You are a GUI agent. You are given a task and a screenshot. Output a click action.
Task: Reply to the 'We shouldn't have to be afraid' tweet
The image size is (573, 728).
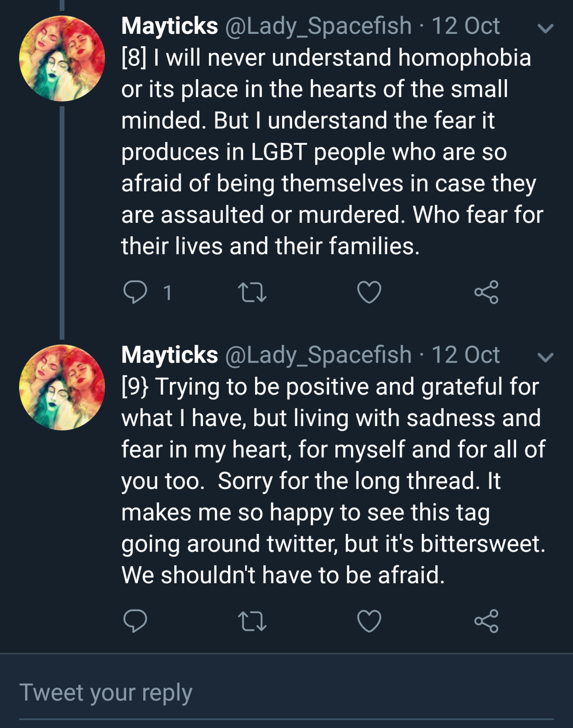tap(135, 621)
